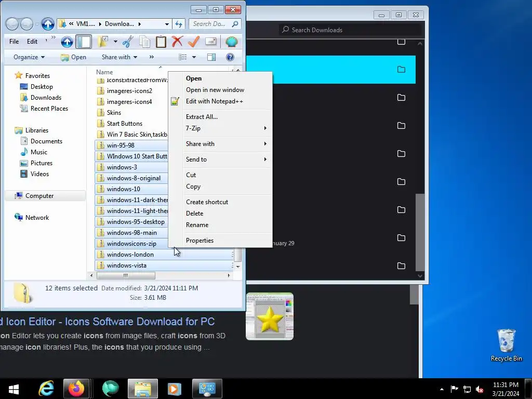The height and width of the screenshot is (399, 532).
Task: Click the Search Downloads field in Explorer
Action: point(215,24)
